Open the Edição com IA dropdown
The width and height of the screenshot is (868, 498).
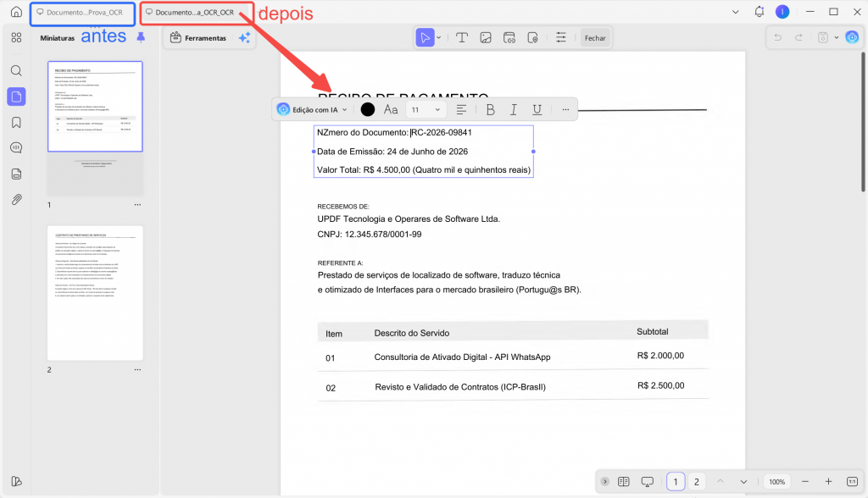pyautogui.click(x=313, y=109)
